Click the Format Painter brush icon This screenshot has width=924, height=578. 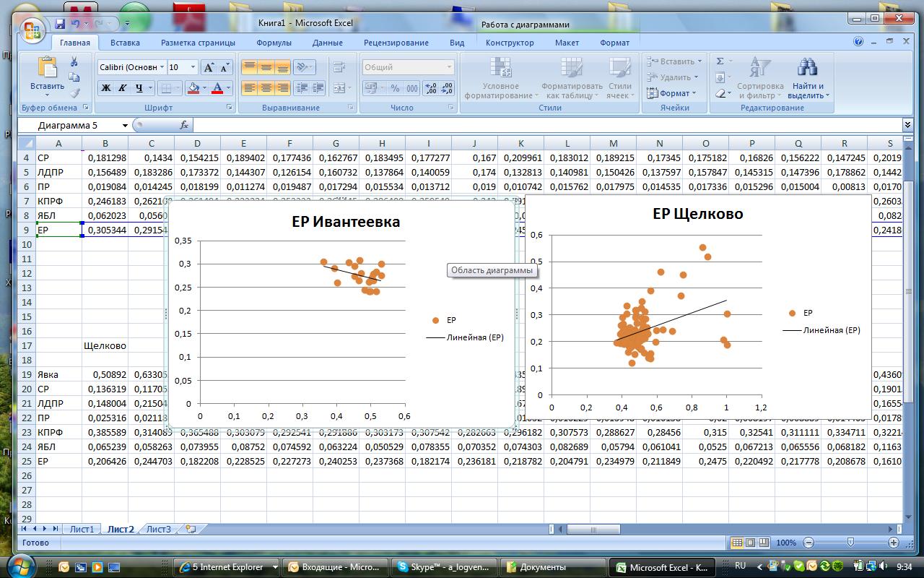point(74,93)
